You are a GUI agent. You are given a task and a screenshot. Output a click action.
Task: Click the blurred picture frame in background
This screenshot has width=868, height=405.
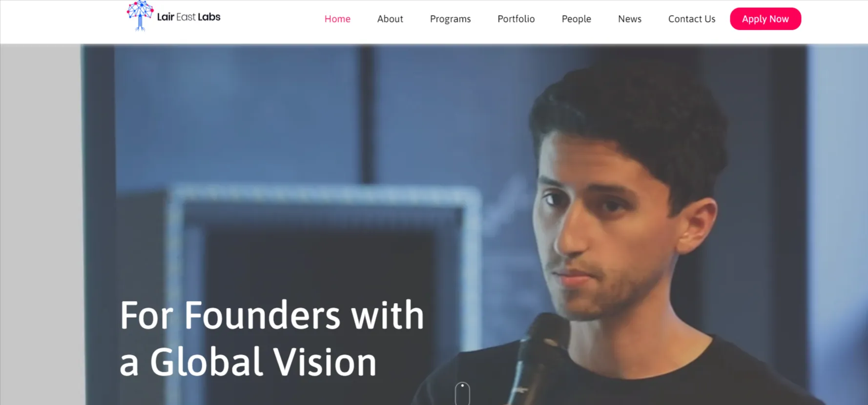tap(322, 293)
